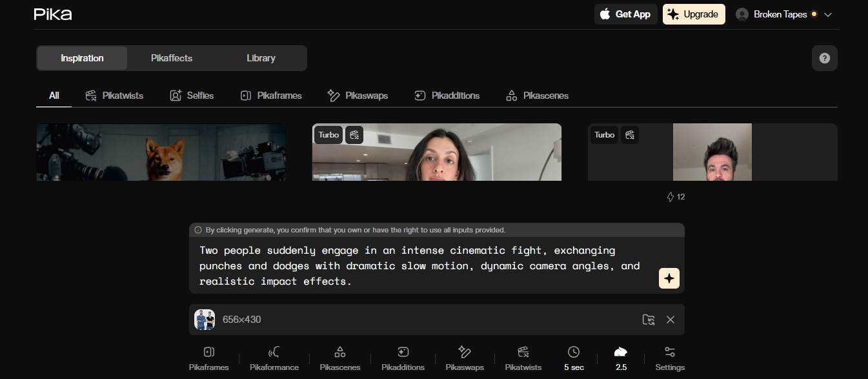This screenshot has width=868, height=379.
Task: Select the Pikascenes tool at bottom
Action: [x=339, y=359]
